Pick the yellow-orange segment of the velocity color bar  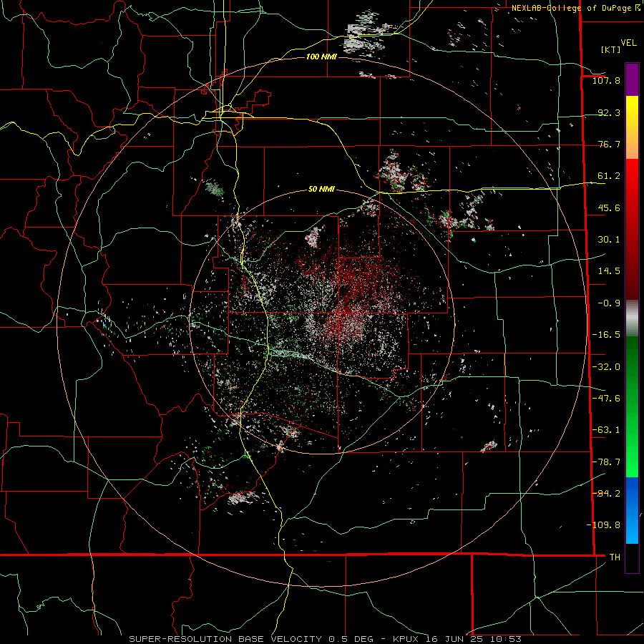point(632,127)
